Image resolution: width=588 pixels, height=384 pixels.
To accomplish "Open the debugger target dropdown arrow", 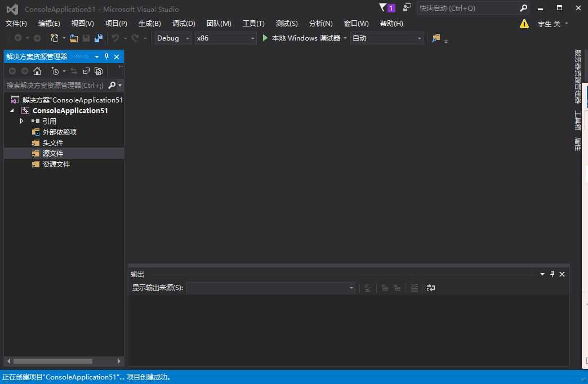I will [345, 38].
